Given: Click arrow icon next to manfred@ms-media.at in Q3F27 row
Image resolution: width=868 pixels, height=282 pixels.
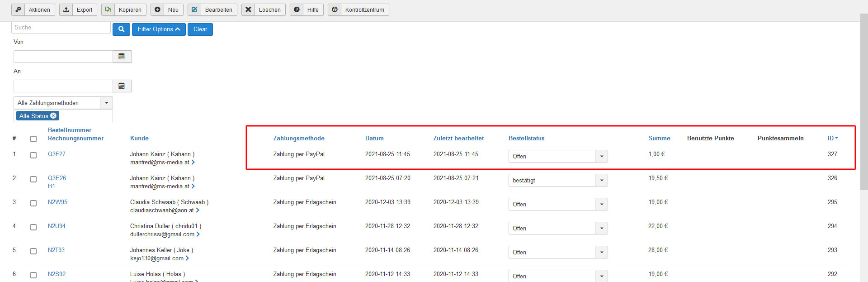Looking at the screenshot, I should 193,162.
